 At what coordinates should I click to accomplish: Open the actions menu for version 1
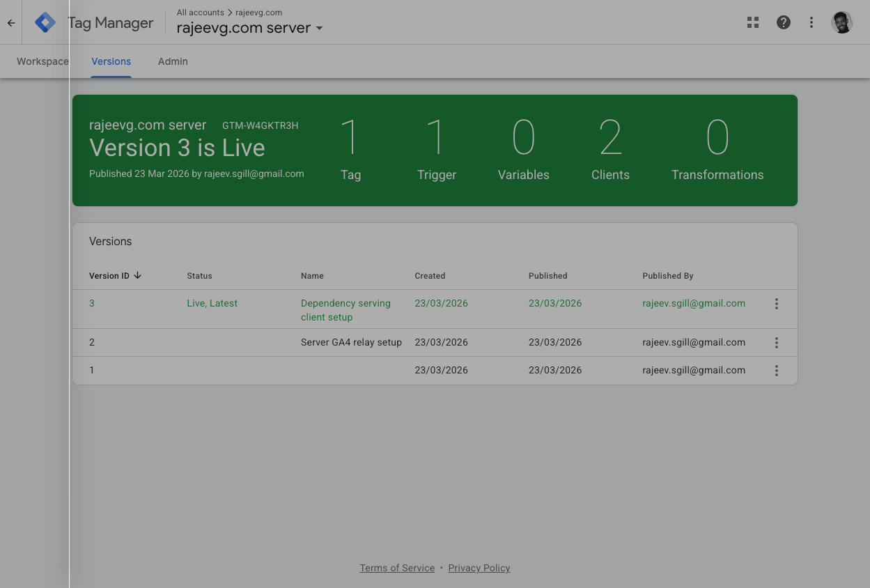tap(776, 370)
